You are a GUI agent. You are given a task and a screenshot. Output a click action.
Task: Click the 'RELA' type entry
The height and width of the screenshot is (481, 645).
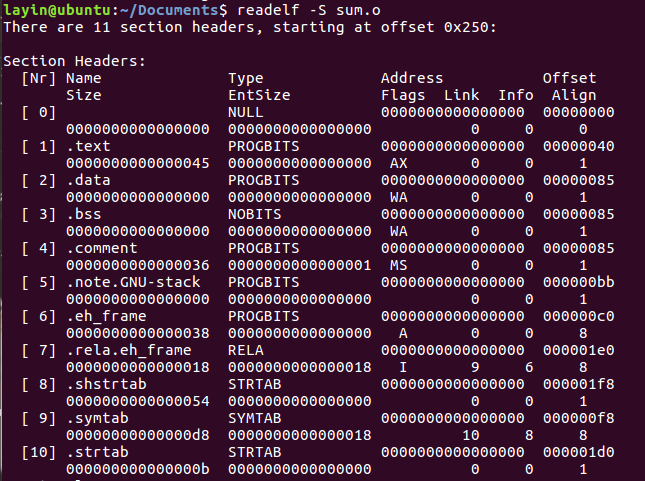[x=246, y=350]
